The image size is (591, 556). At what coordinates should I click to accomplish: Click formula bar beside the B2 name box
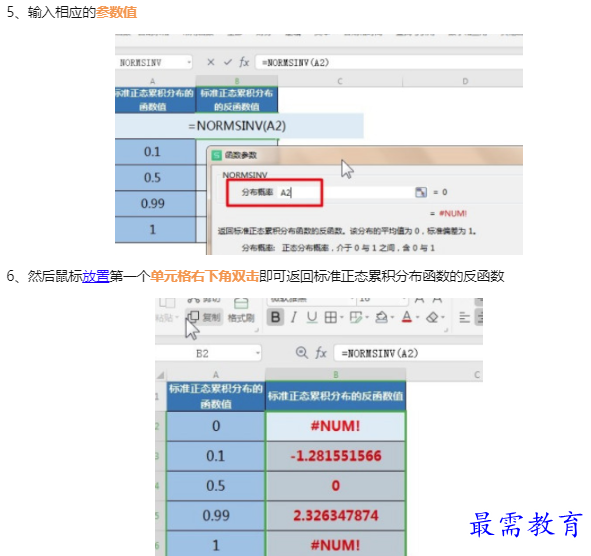[x=408, y=353]
